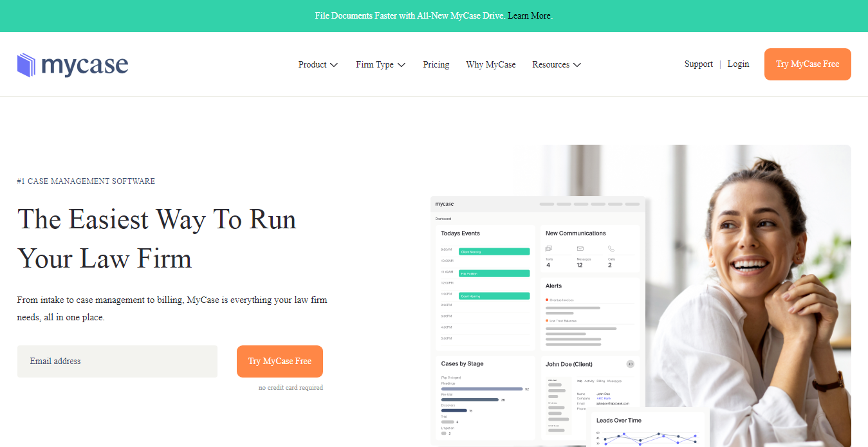
Task: Click "New Communications" title in preview
Action: tap(576, 233)
